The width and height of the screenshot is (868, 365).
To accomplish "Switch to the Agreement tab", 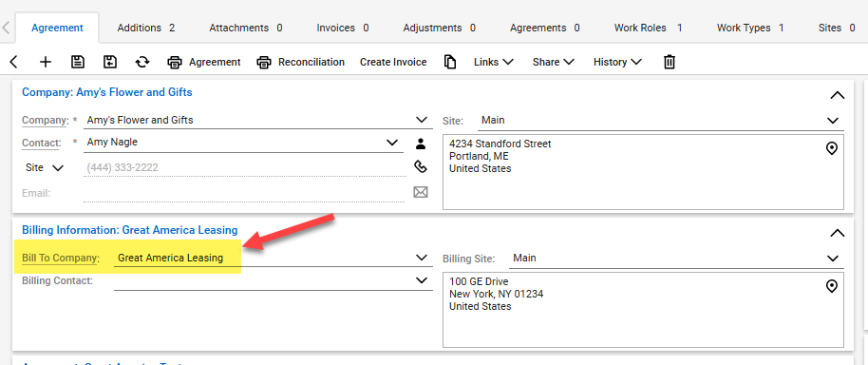I will pos(57,28).
